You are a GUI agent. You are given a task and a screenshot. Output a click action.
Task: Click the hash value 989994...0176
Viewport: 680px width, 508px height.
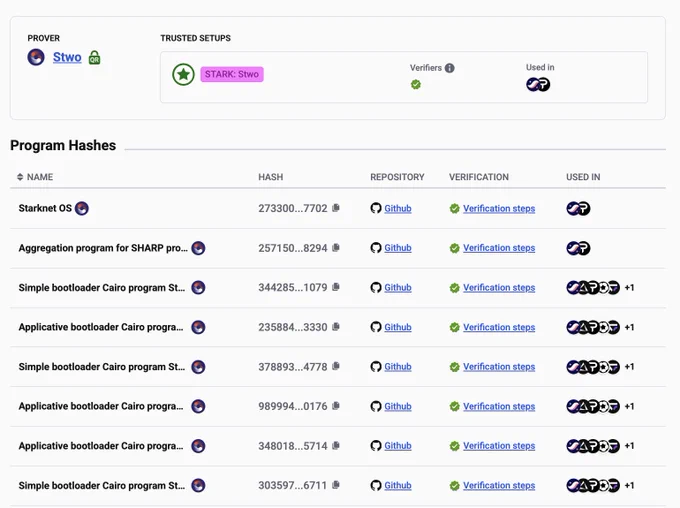point(293,406)
